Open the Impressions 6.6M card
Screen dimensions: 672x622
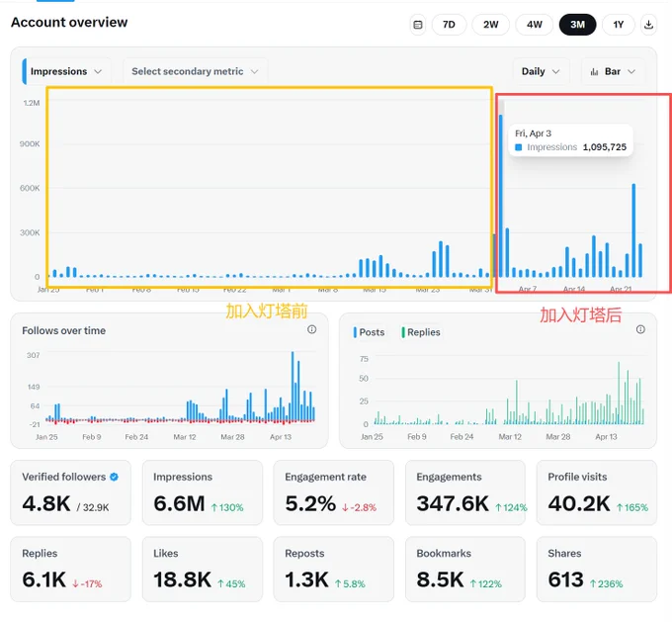(x=203, y=492)
